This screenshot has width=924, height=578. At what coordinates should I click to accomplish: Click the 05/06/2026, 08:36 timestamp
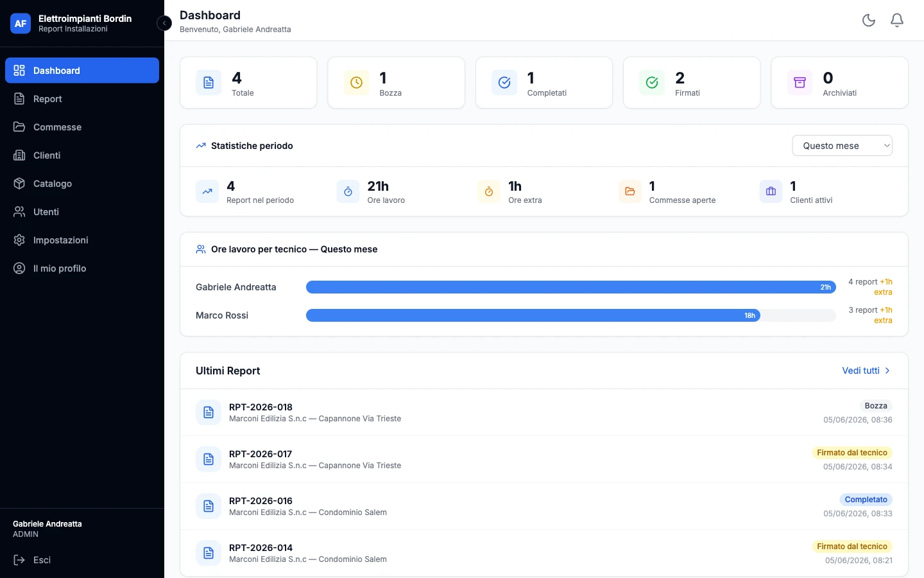(858, 420)
